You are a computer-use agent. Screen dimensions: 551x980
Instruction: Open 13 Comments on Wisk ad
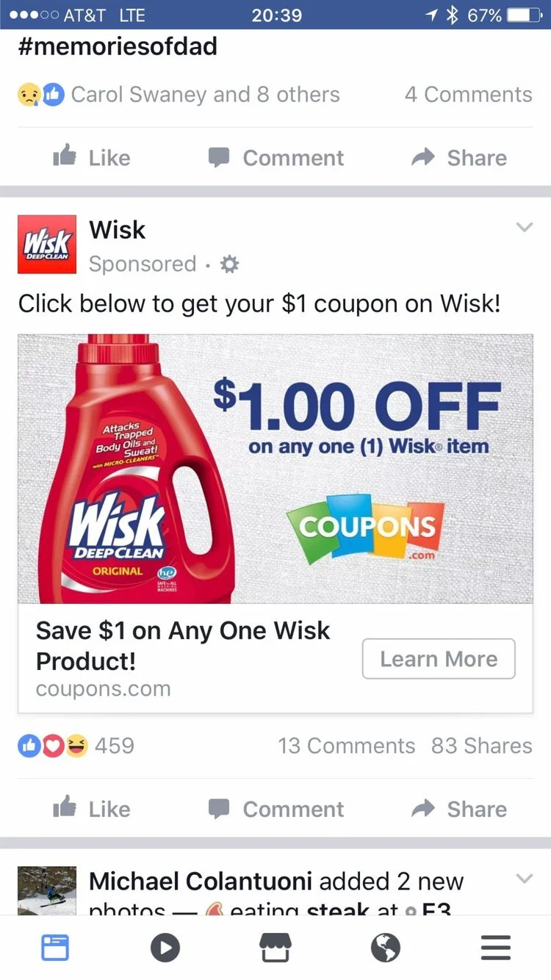tap(347, 746)
